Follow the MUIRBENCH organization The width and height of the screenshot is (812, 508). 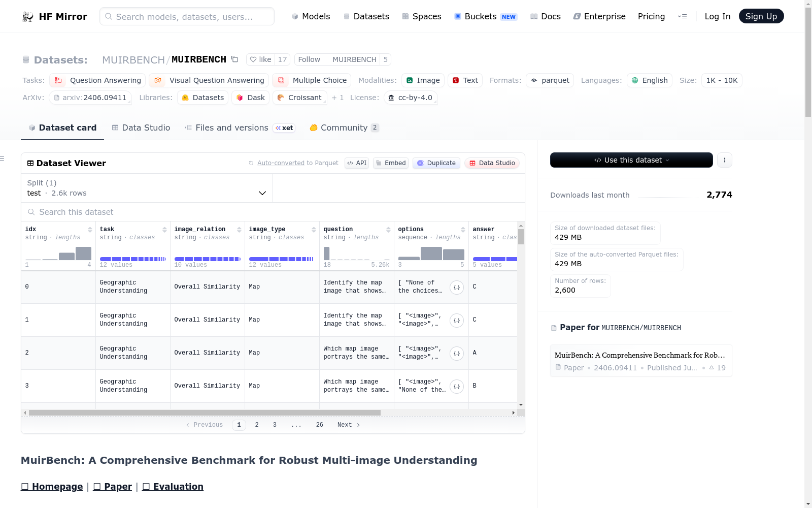pos(309,59)
